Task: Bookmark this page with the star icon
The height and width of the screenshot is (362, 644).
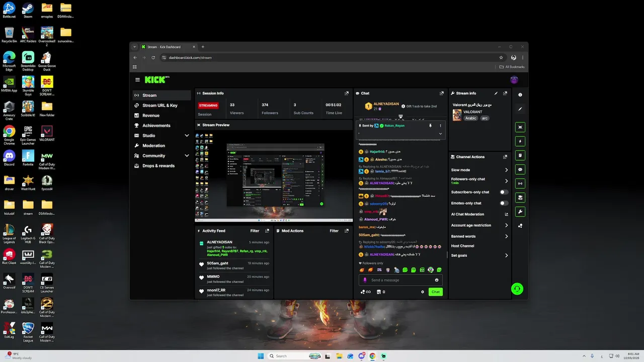Action: pos(501,57)
